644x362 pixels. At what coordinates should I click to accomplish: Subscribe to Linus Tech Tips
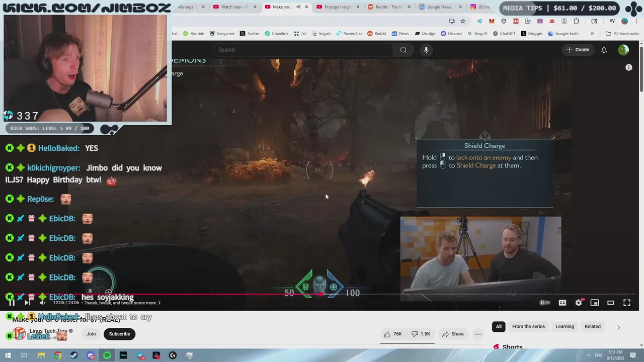[x=120, y=334]
